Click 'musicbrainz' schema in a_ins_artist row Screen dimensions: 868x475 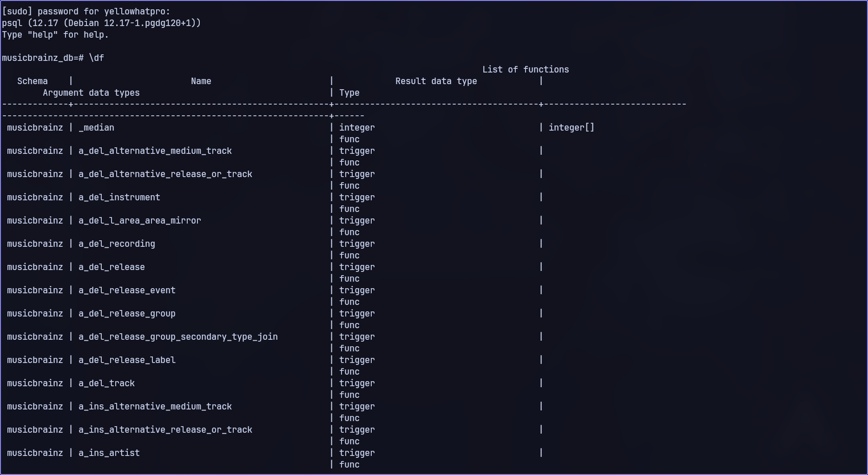tap(35, 453)
